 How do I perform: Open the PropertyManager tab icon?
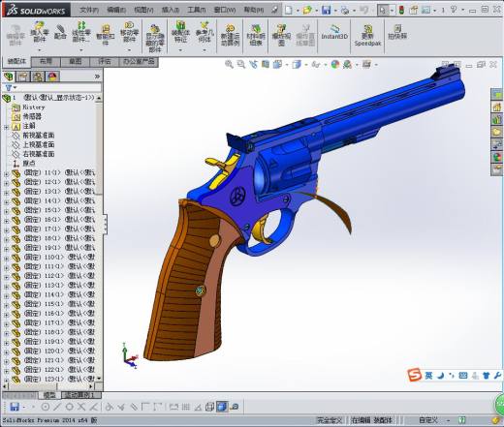coord(23,76)
